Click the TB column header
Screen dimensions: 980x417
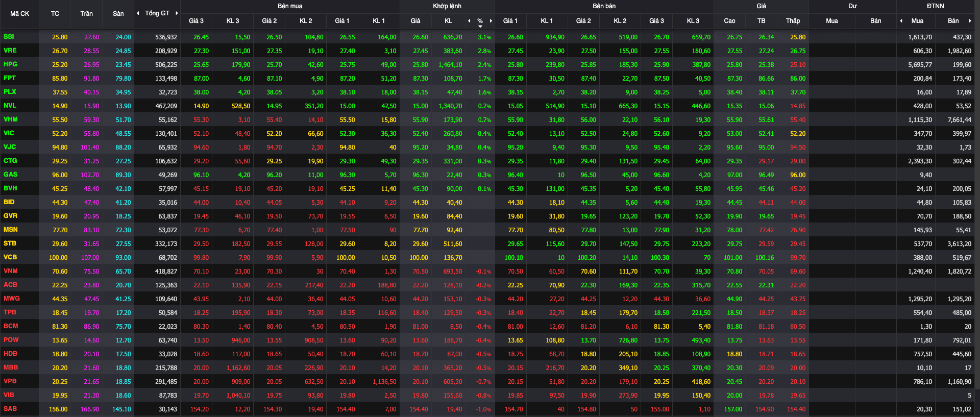762,21
